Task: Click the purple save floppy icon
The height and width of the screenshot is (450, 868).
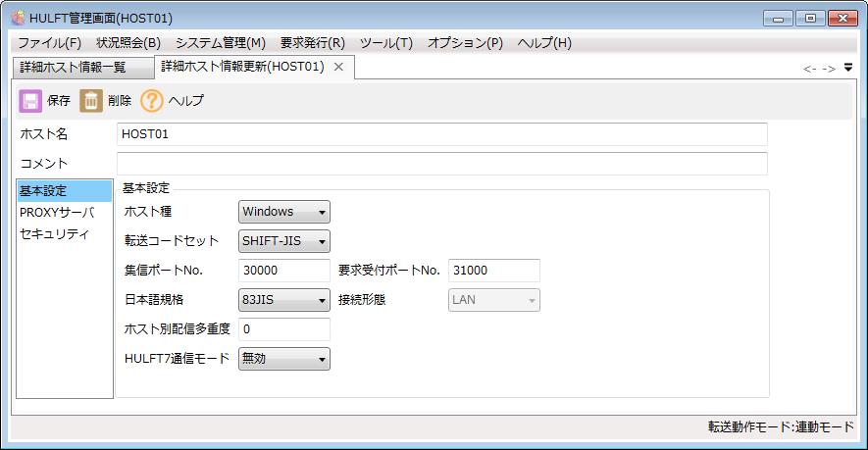Action: [30, 101]
